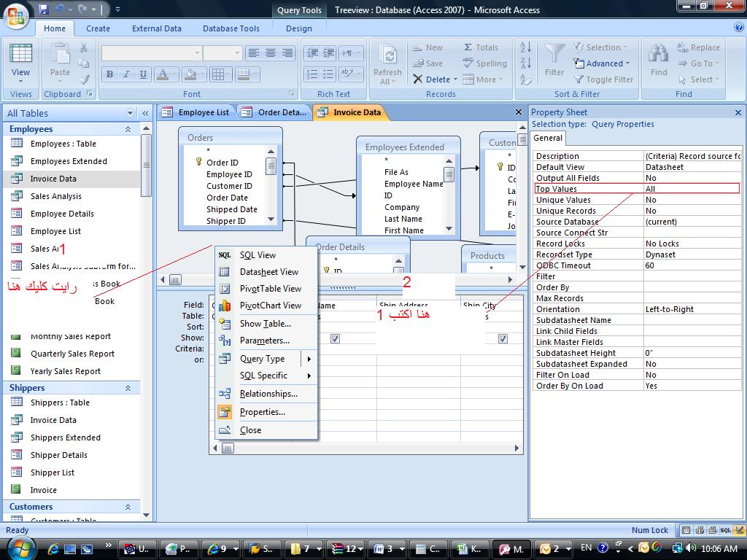Open the Design ribbon tab
747x560 pixels.
pos(298,28)
